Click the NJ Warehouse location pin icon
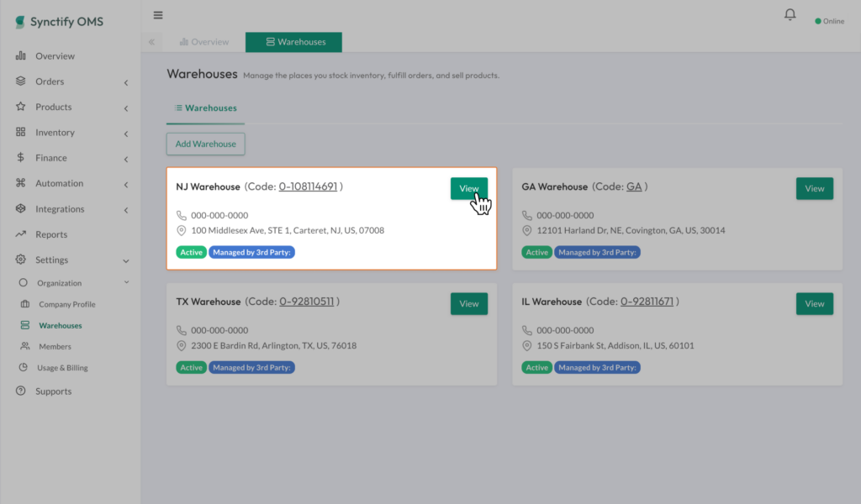 [182, 230]
